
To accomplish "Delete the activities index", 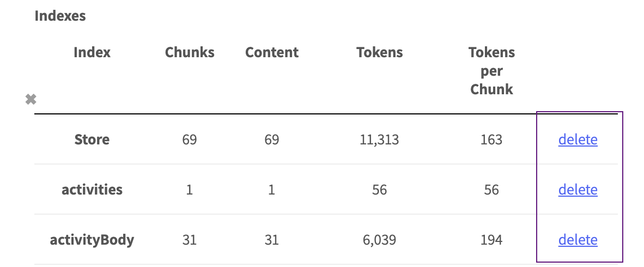I will click(x=578, y=190).
